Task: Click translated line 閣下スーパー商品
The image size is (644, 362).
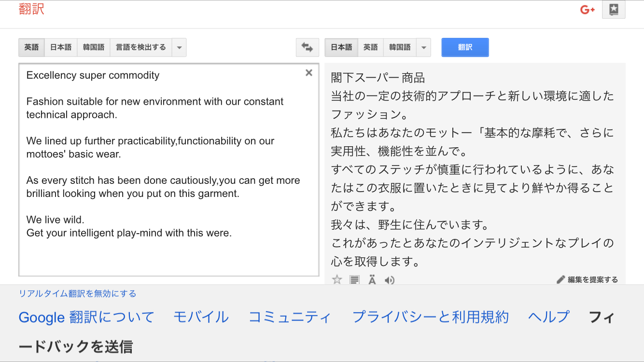Action: coord(378,78)
